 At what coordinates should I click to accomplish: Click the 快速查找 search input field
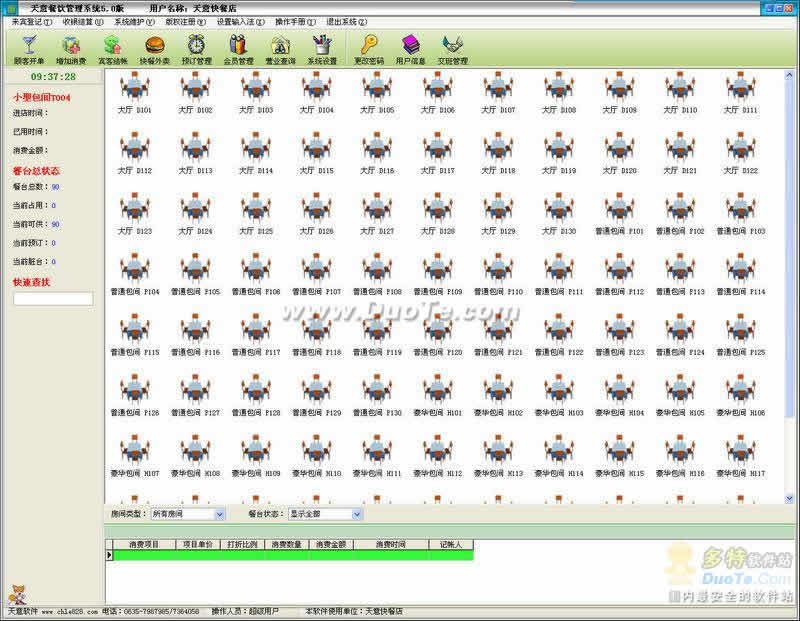(53, 299)
